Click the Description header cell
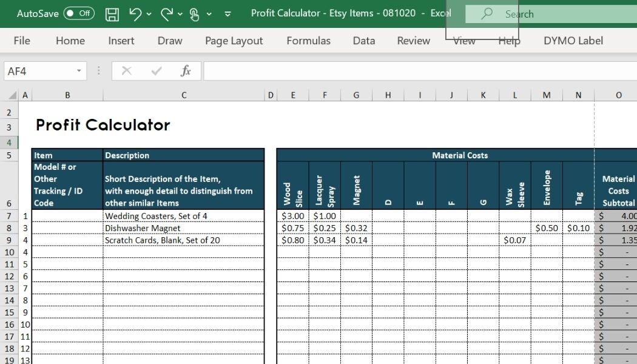The height and width of the screenshot is (364, 637). click(x=184, y=155)
